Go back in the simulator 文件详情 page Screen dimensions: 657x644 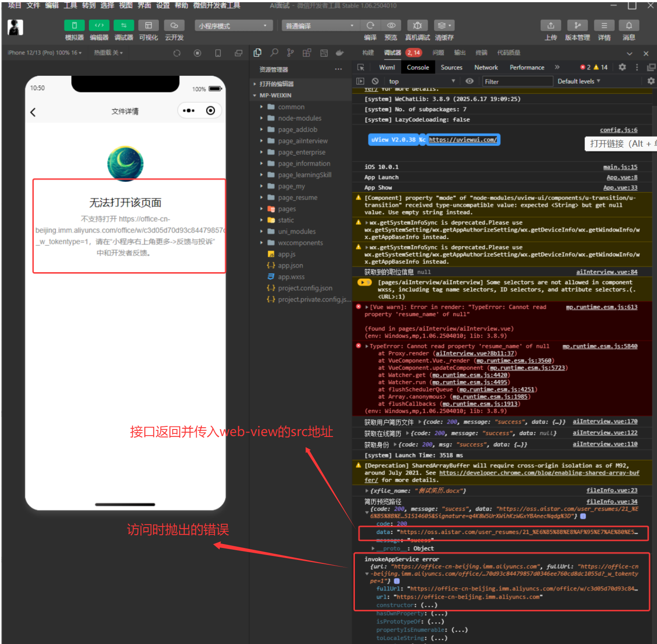point(33,112)
